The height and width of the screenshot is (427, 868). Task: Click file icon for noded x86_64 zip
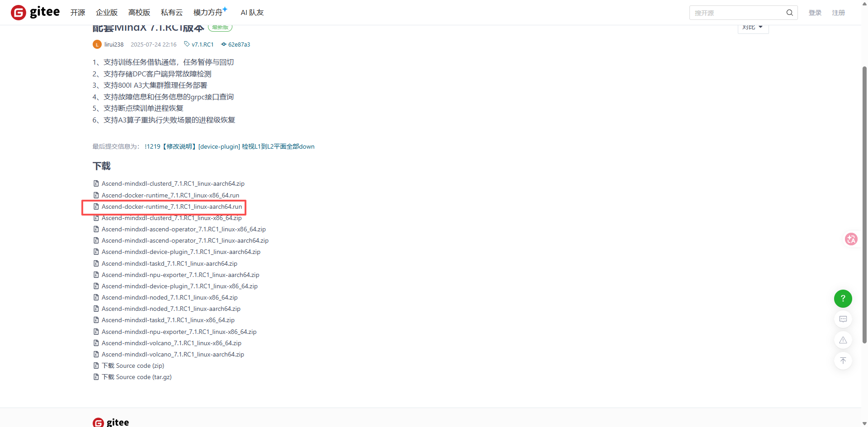tap(96, 297)
